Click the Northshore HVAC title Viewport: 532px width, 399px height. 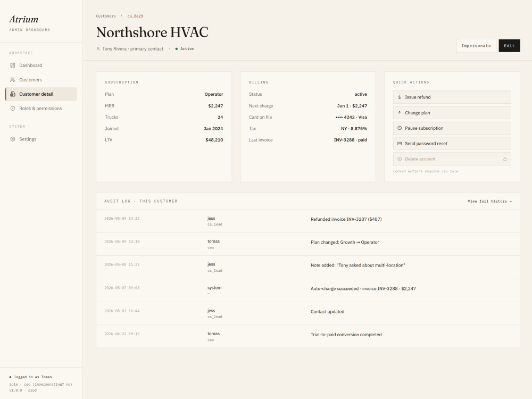click(152, 32)
